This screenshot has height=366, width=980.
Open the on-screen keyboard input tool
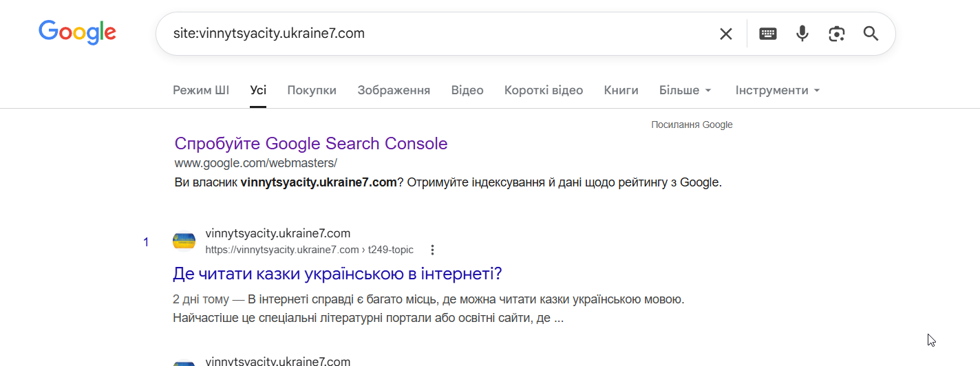(x=768, y=34)
